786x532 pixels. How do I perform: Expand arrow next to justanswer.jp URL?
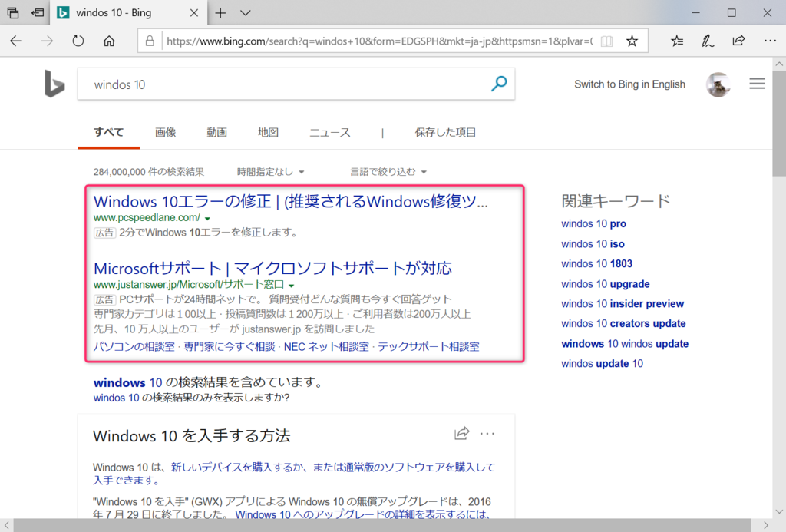pyautogui.click(x=291, y=286)
